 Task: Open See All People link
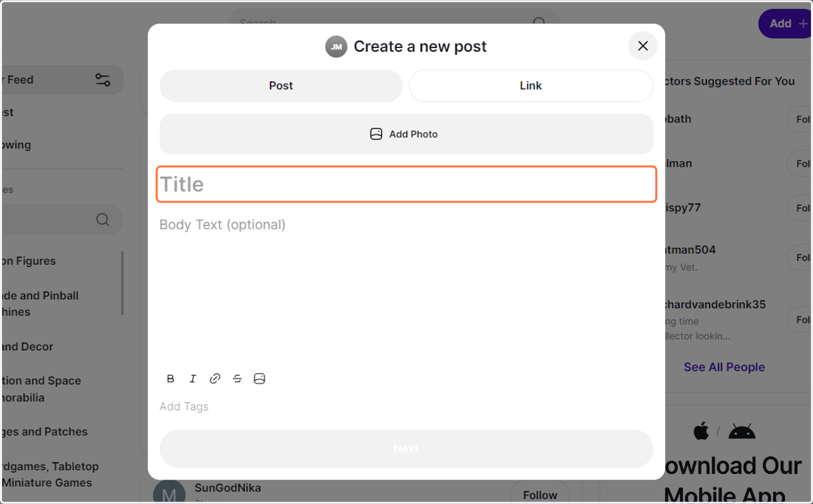724,367
